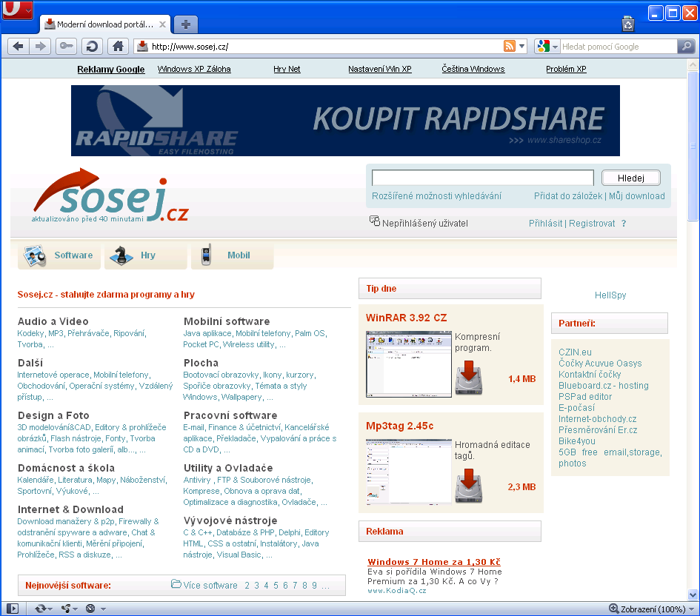Open the KOUPIT RAPIDSHARE banner
Image resolution: width=700 pixels, height=616 pixels.
(345, 121)
